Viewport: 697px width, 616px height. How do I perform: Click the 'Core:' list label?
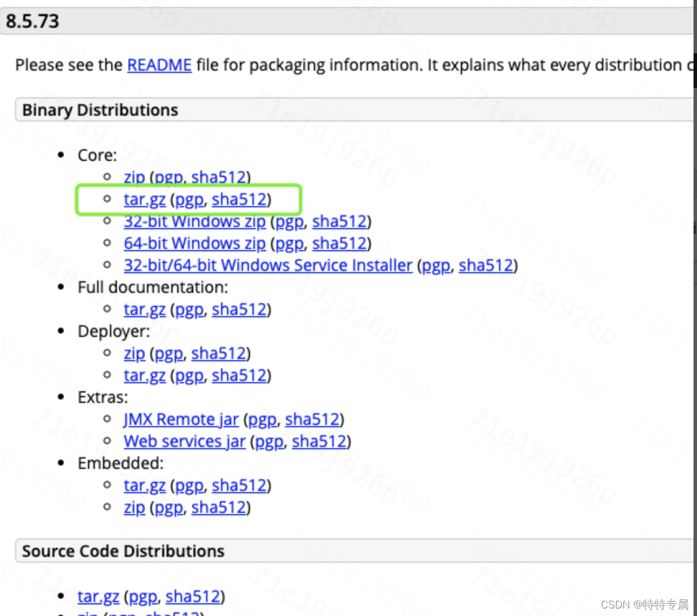click(x=97, y=155)
